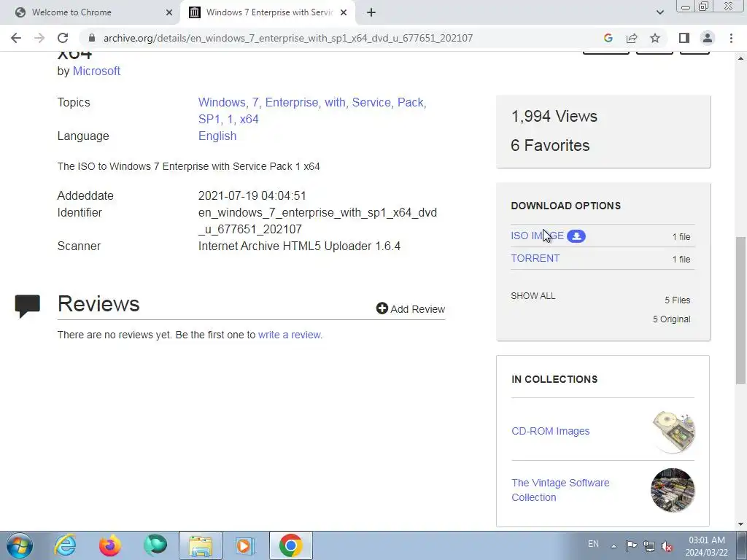Click the Add Review button
Image resolution: width=747 pixels, height=560 pixels.
click(411, 308)
